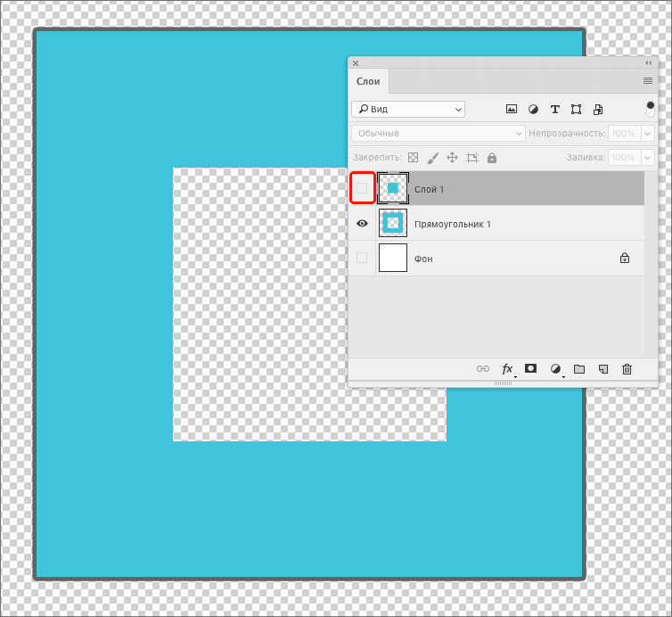Open the Слои panel options menu
Viewport: 672px width, 617px height.
[648, 80]
